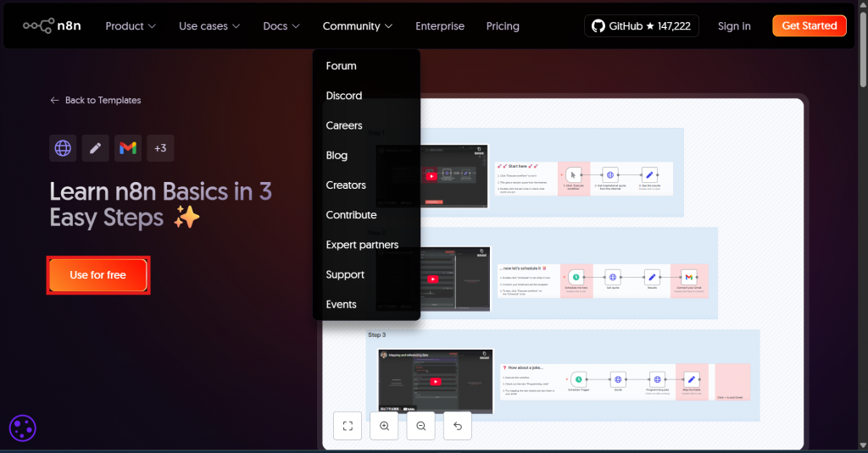Play the Step 1 YouTube video

[431, 176]
